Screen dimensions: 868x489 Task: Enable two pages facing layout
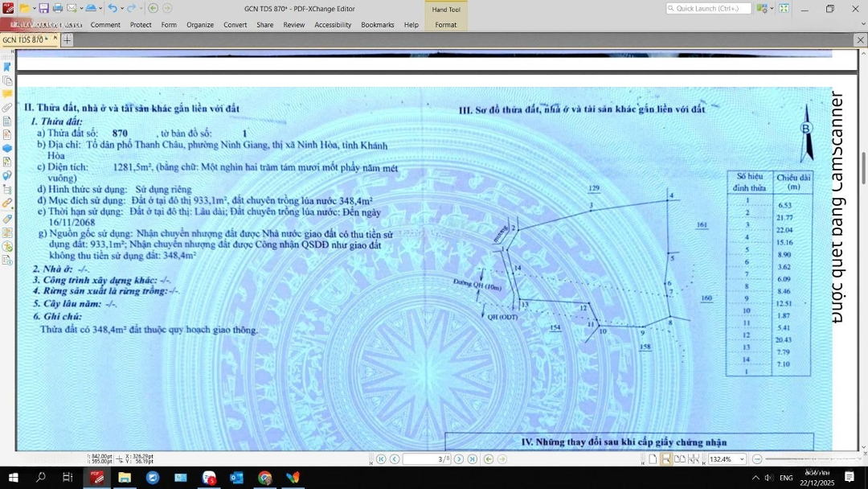(x=680, y=459)
